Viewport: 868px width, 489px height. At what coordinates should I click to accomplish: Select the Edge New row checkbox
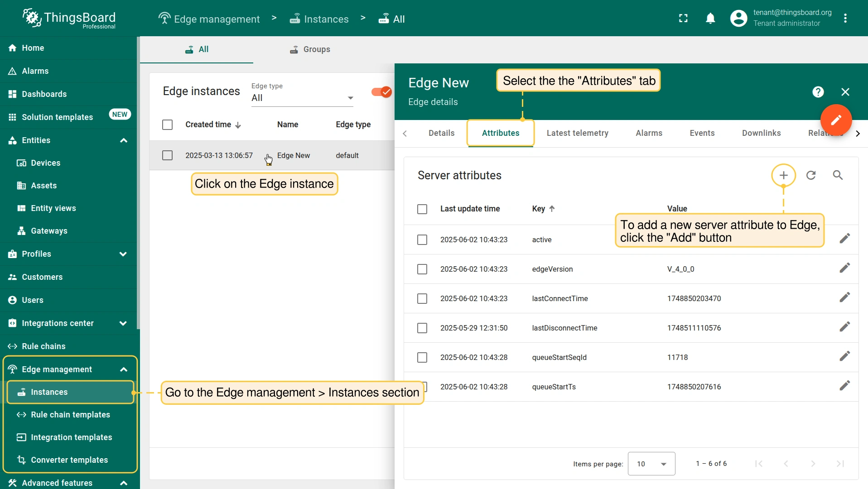pyautogui.click(x=167, y=155)
